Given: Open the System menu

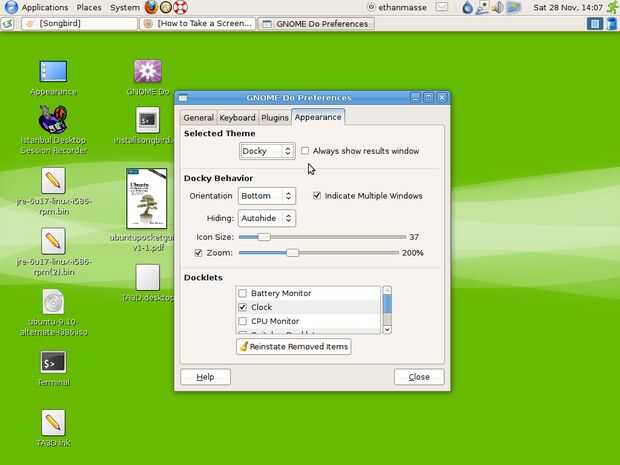Looking at the screenshot, I should click(125, 7).
